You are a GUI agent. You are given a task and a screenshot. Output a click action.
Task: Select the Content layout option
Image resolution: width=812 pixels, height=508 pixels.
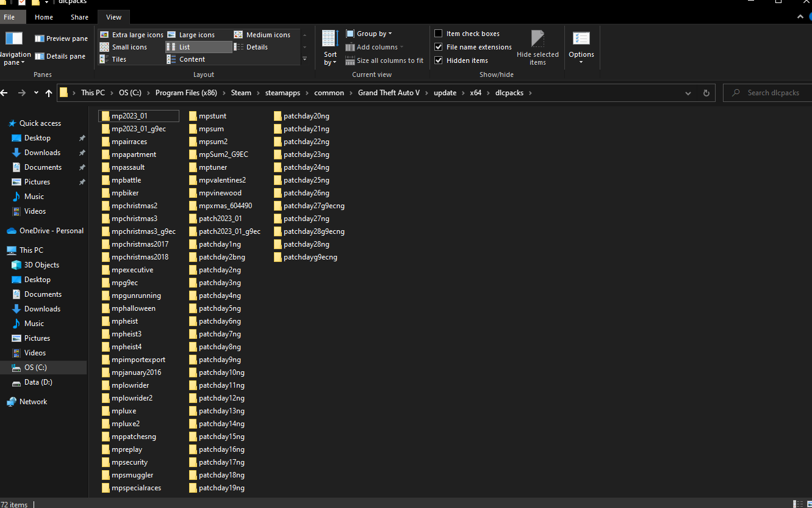point(186,59)
